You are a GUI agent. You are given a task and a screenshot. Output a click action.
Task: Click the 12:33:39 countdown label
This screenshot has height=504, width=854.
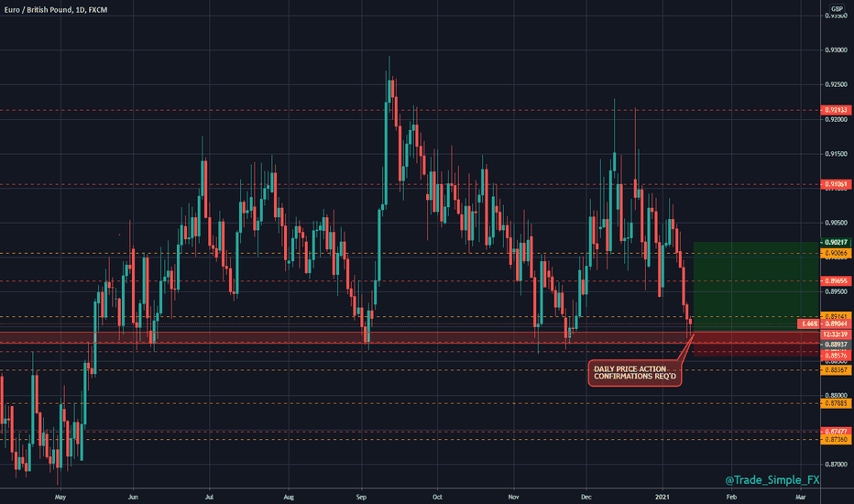click(836, 334)
